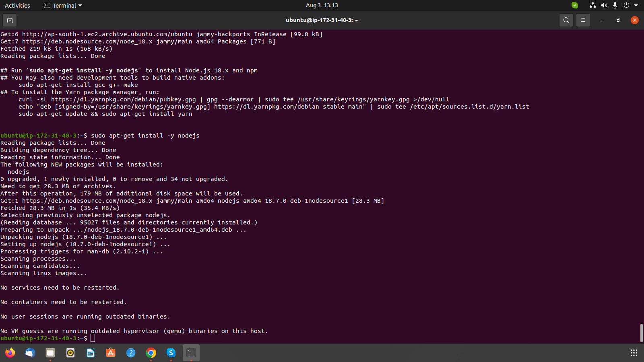Expand the power status menu
644x362 pixels.
(x=626, y=5)
